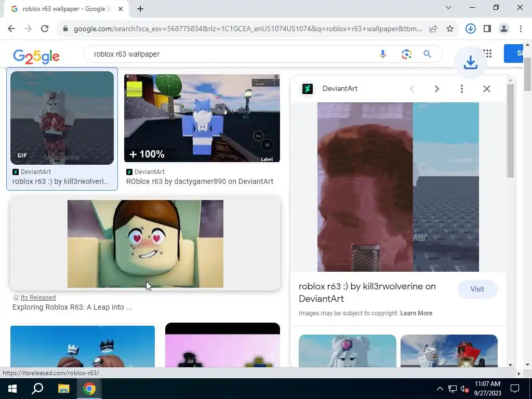Start voice search with the microphone
This screenshot has width=532, height=399.
click(x=383, y=54)
